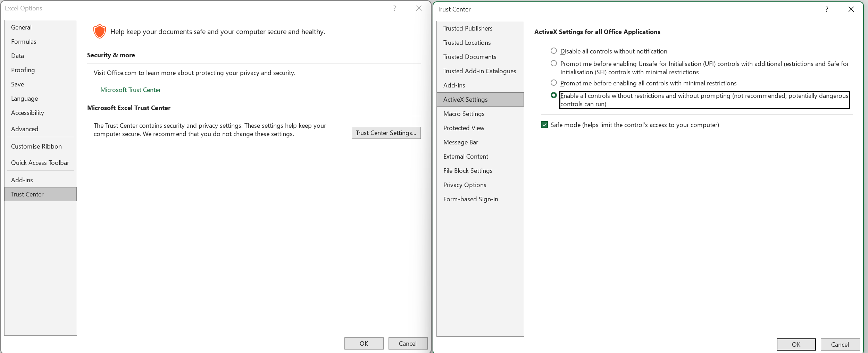Image resolution: width=868 pixels, height=353 pixels.
Task: Open Proofing in Excel Options
Action: coord(41,70)
